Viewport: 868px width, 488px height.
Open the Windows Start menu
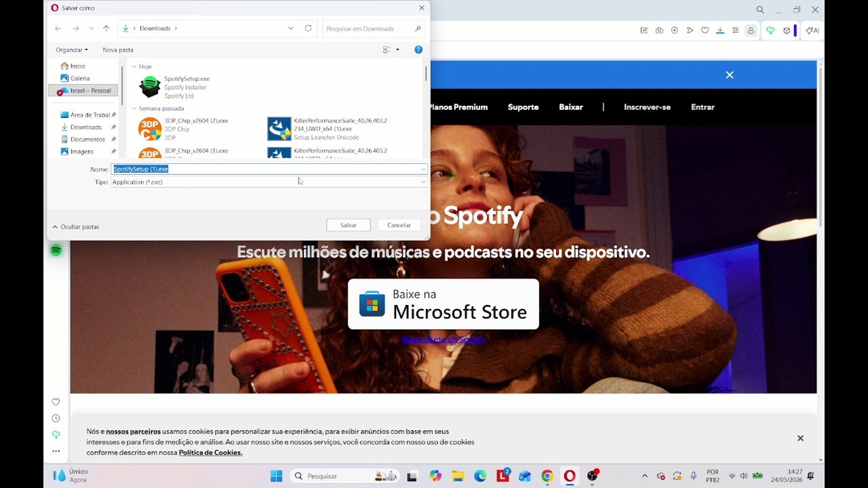276,476
